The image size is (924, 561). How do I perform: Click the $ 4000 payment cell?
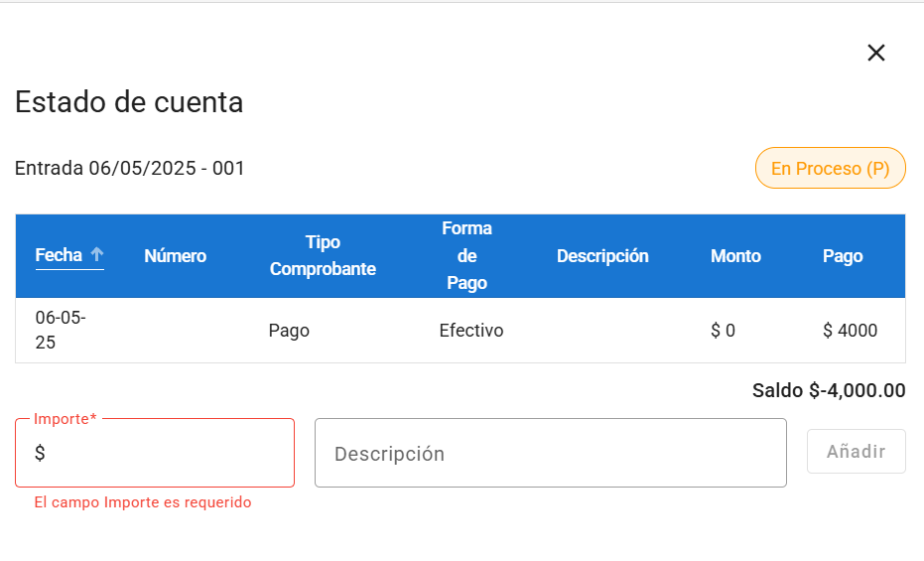[850, 330]
